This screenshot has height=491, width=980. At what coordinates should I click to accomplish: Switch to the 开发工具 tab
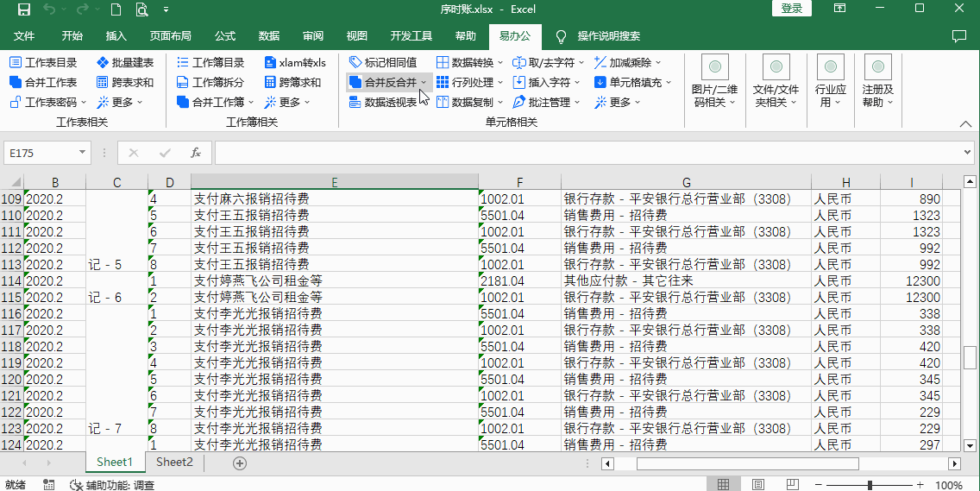pyautogui.click(x=411, y=36)
